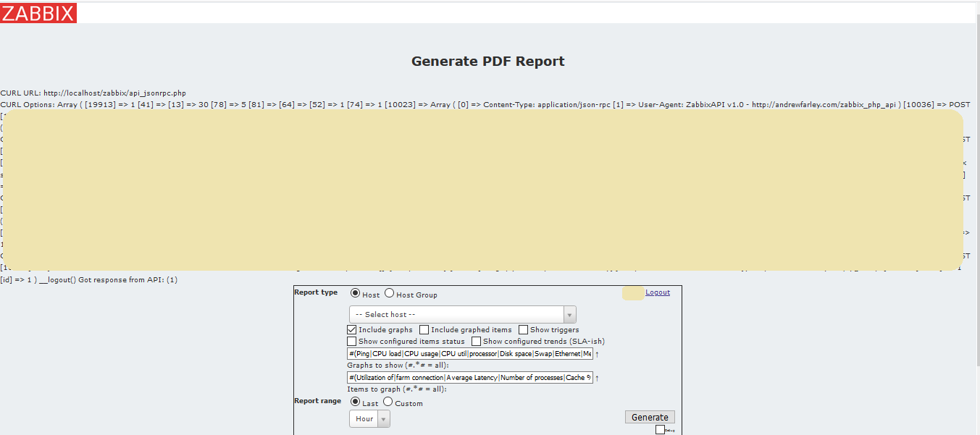The width and height of the screenshot is (980, 435).
Task: Click the Zabbix logo
Action: tap(39, 12)
